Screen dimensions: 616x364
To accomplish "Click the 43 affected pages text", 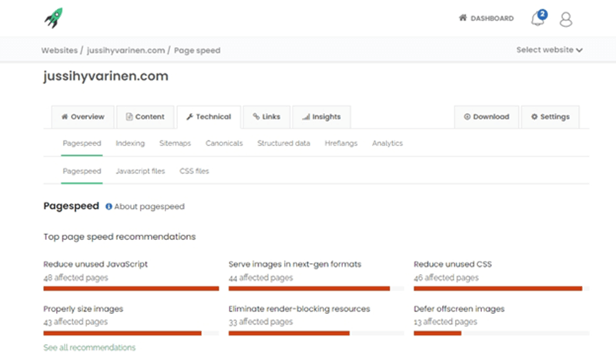I will click(x=75, y=322).
